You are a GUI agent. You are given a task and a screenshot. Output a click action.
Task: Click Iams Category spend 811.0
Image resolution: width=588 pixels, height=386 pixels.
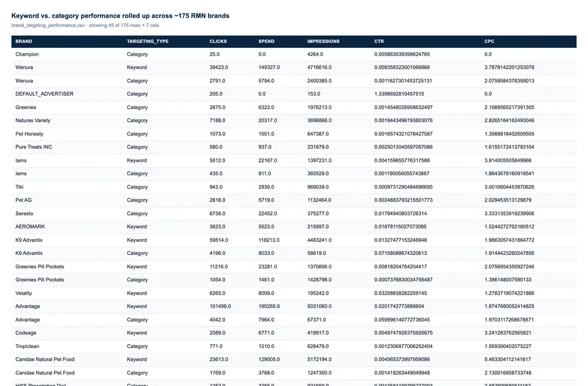point(265,173)
